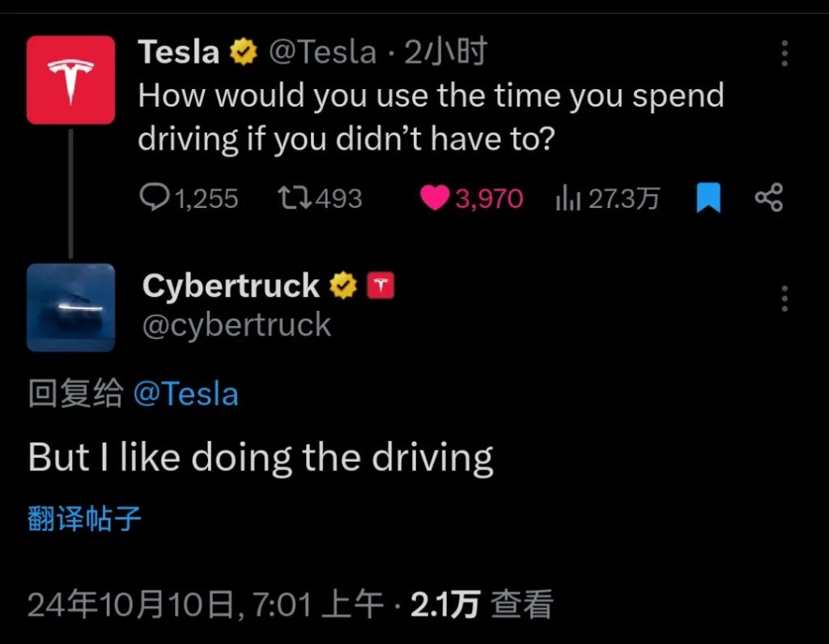Viewport: 829px width, 644px height.
Task: Click the share icon on Tesla's post
Action: tap(768, 197)
